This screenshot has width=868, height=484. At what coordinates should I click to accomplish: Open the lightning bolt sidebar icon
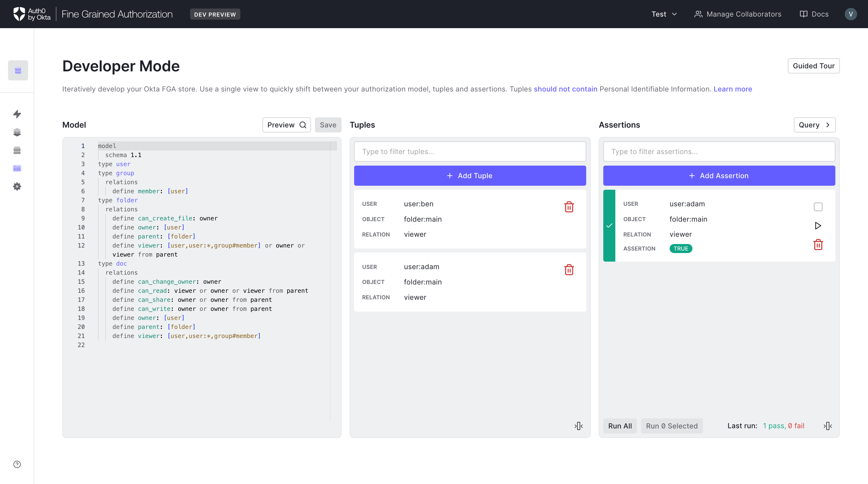(17, 114)
